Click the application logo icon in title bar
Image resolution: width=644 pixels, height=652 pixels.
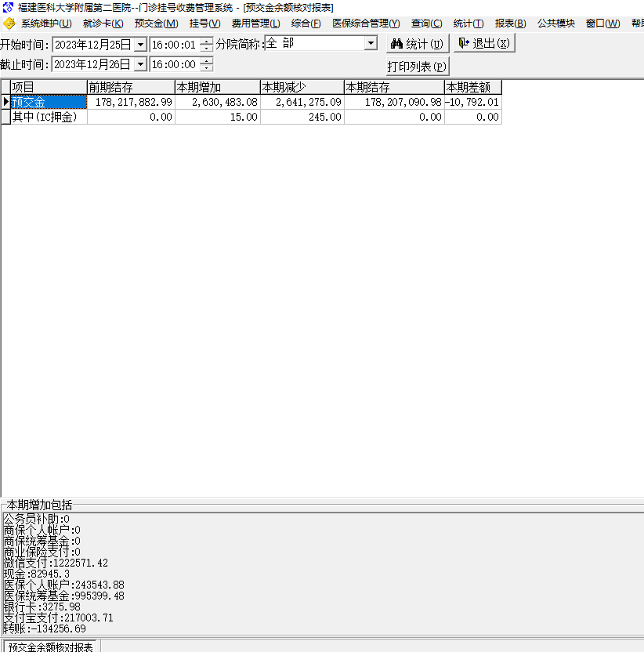click(x=8, y=7)
